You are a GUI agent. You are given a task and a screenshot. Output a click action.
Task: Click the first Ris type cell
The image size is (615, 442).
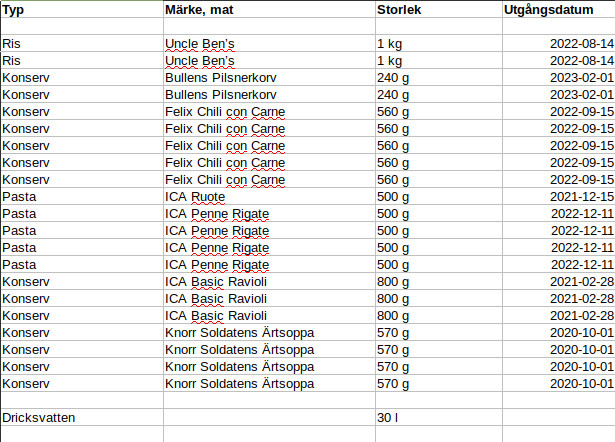point(82,43)
